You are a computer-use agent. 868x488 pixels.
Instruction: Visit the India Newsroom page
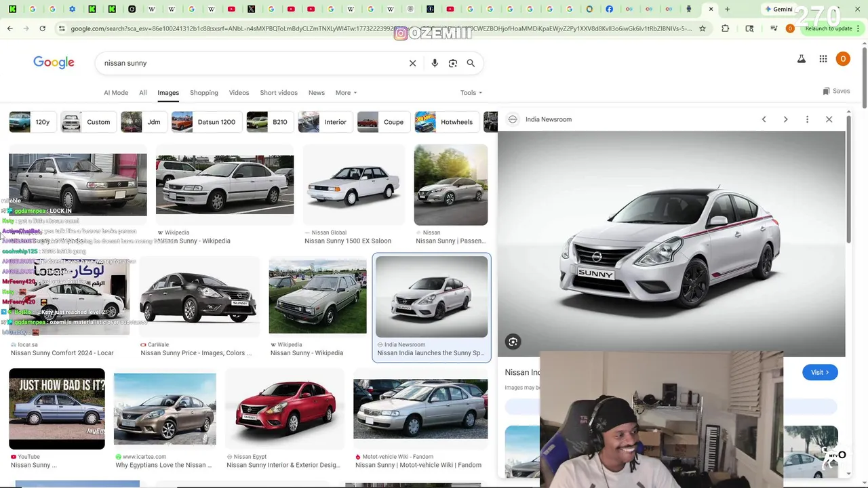click(820, 372)
